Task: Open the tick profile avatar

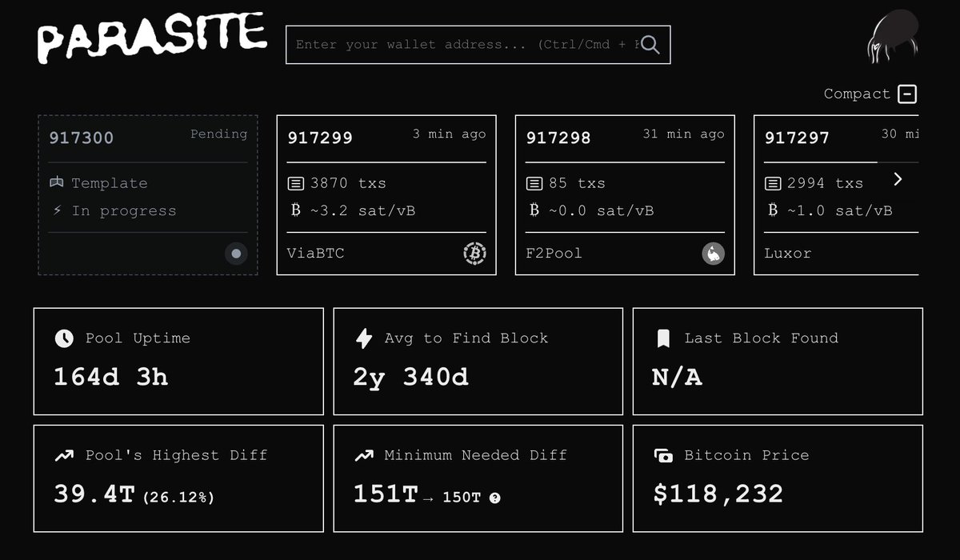Action: pos(892,37)
